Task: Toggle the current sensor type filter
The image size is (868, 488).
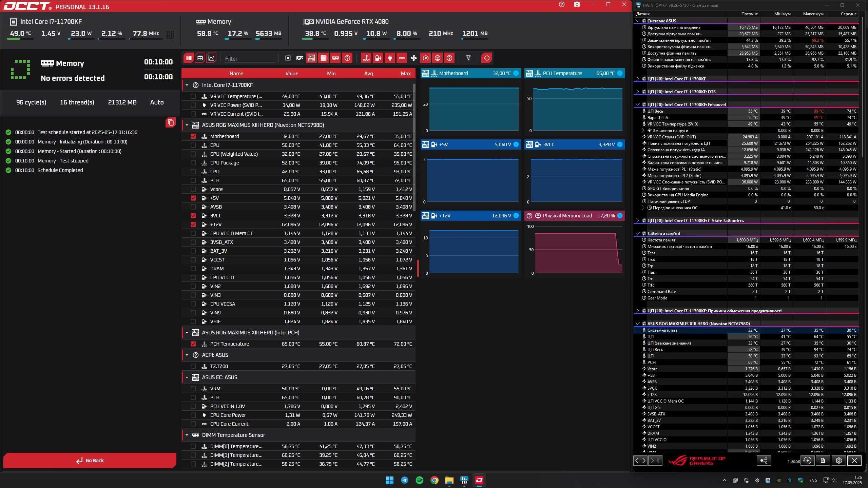Action: [x=402, y=58]
